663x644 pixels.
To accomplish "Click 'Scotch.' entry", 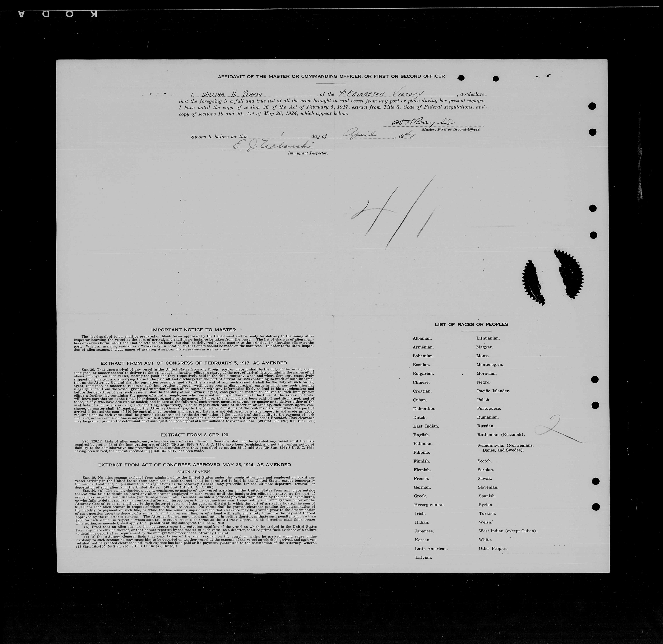I will [485, 461].
